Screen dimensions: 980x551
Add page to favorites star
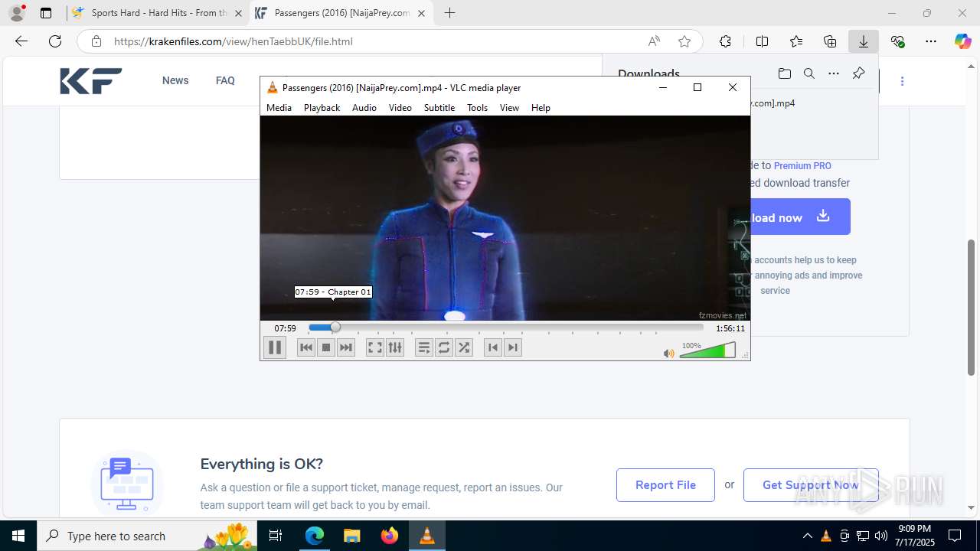coord(684,41)
